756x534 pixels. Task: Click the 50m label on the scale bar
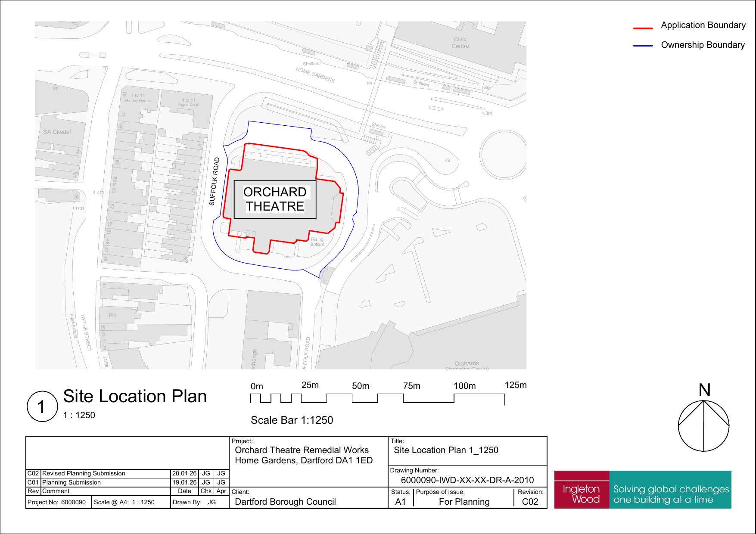(x=361, y=386)
